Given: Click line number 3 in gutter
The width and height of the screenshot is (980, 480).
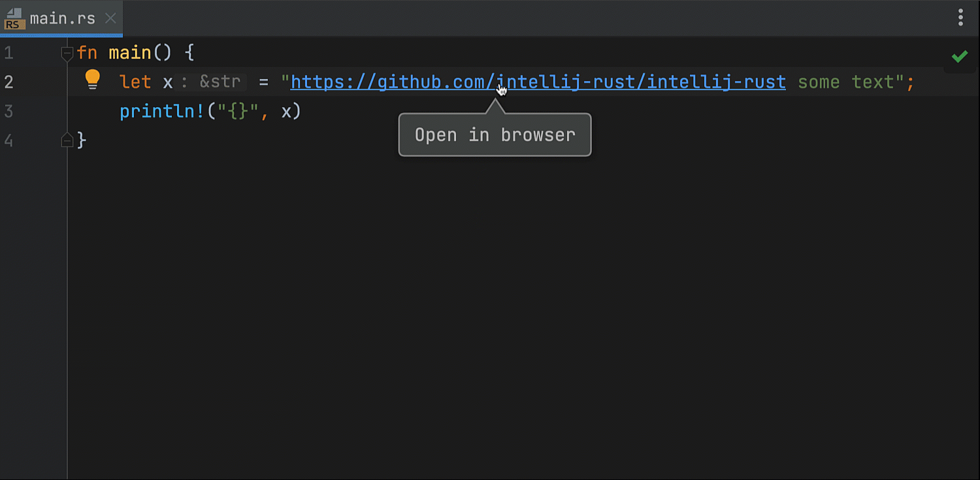Looking at the screenshot, I should 8,112.
